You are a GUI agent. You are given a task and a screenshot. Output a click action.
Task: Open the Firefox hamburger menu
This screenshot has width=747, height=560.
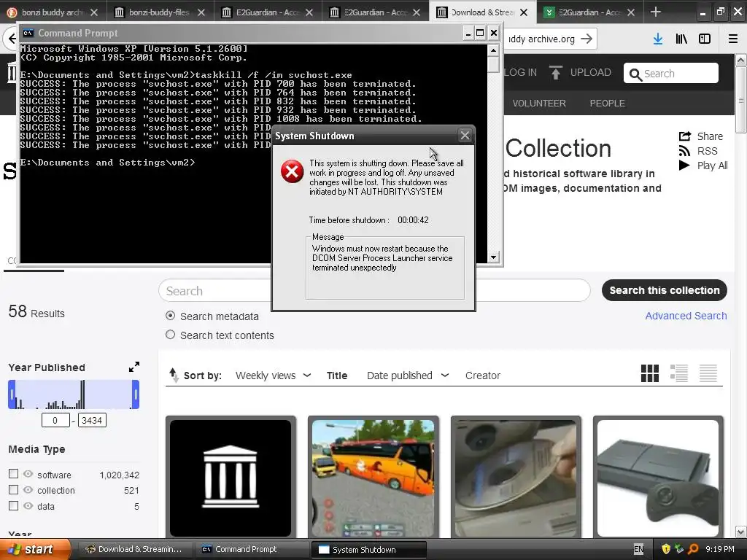[733, 39]
